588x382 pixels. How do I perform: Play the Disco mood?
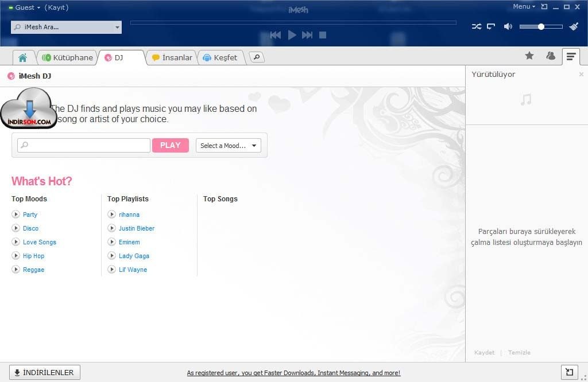[x=16, y=228]
